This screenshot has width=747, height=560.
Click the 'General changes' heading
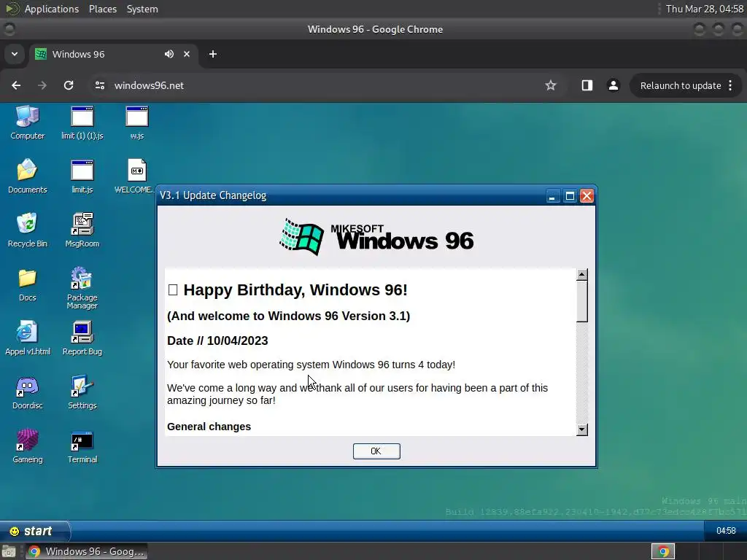coord(209,427)
